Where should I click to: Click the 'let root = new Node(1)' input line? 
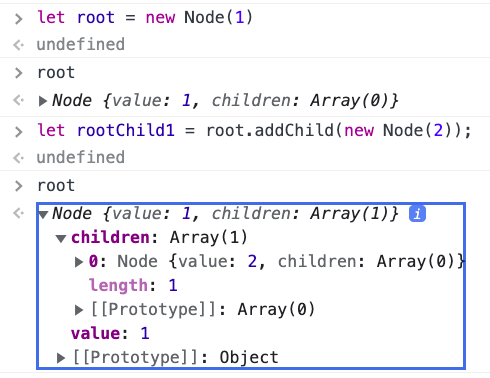tap(145, 17)
